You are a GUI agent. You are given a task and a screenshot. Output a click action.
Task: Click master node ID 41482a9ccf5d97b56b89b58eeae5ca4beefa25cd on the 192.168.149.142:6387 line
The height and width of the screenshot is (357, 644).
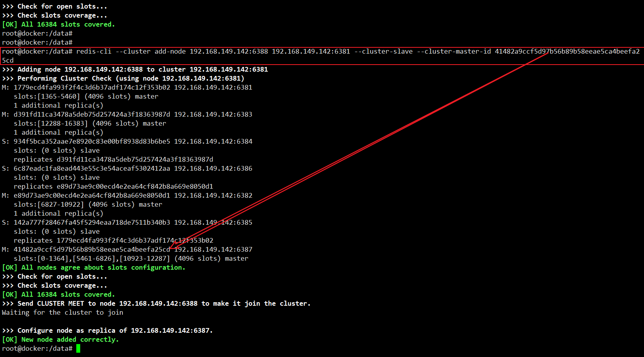pos(92,249)
